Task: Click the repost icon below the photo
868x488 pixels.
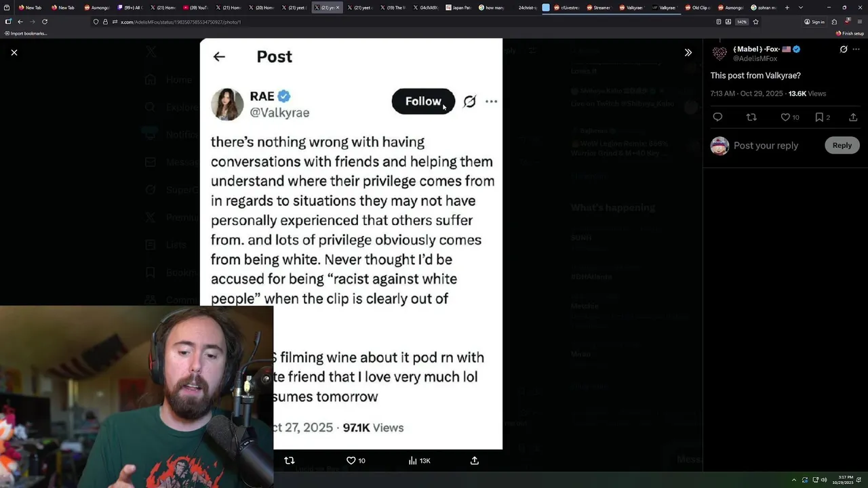Action: pos(290,460)
